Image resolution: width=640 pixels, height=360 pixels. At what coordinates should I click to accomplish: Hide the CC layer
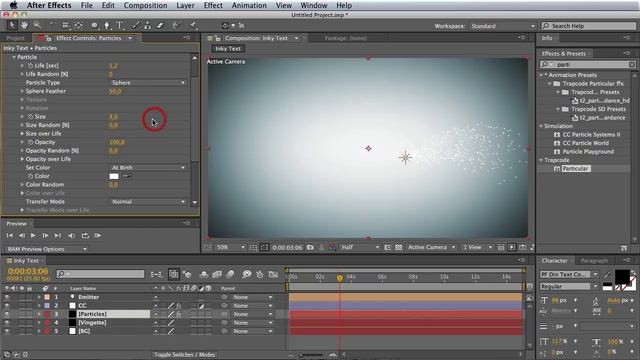pyautogui.click(x=7, y=305)
